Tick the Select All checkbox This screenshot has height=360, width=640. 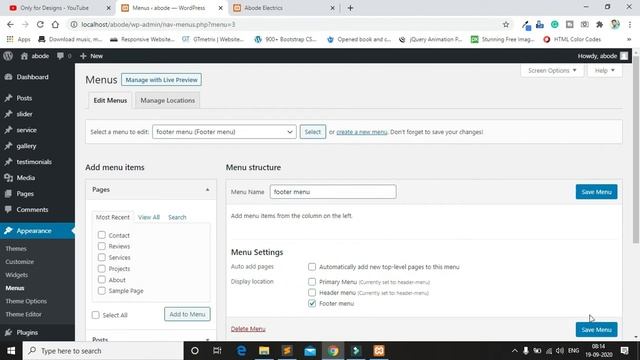96,315
